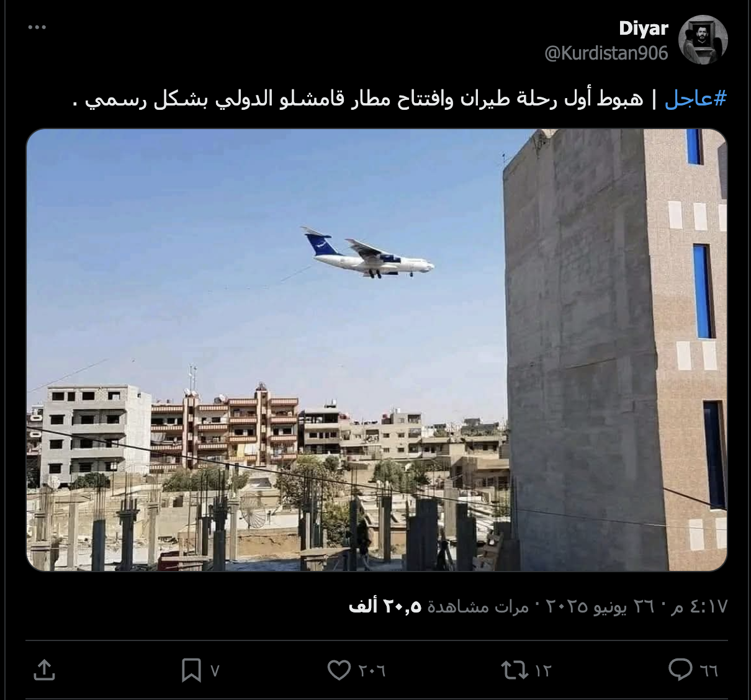Bookmark this tweet
The height and width of the screenshot is (700, 751).
191,670
